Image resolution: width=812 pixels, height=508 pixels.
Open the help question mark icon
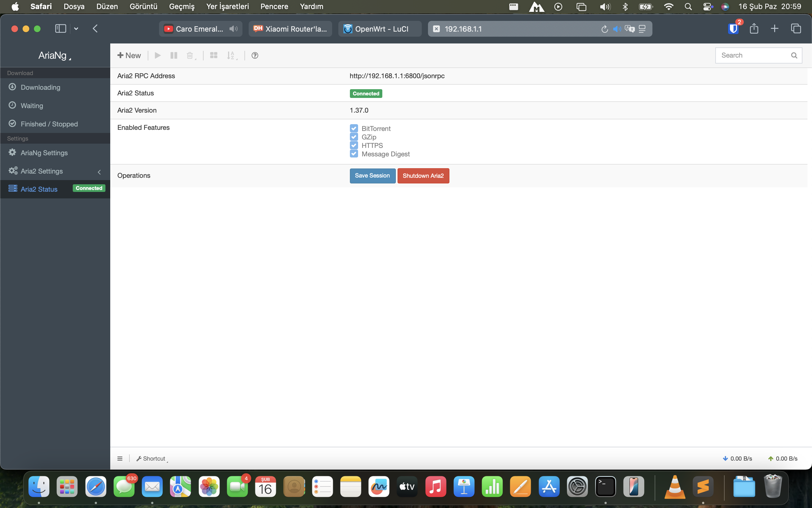pyautogui.click(x=255, y=55)
